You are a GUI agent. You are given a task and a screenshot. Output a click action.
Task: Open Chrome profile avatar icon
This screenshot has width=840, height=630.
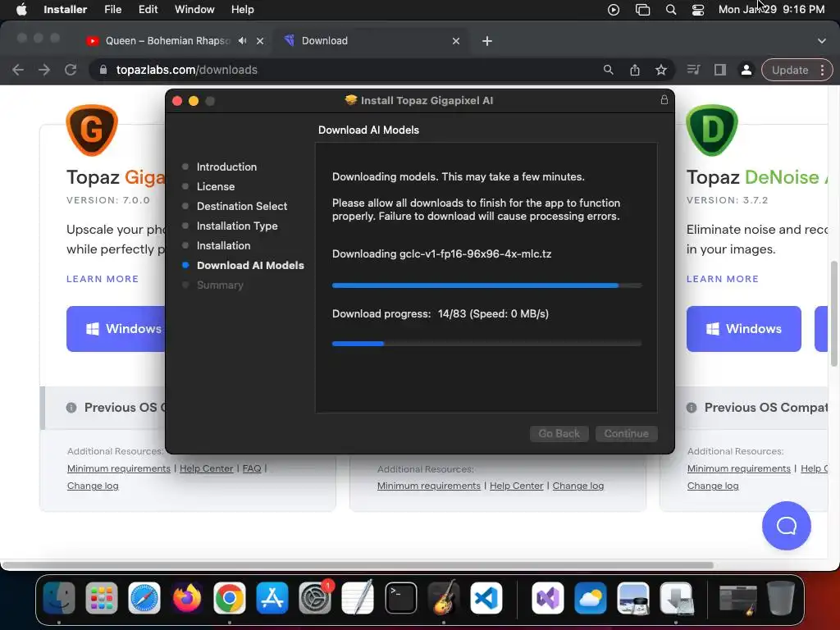746,70
